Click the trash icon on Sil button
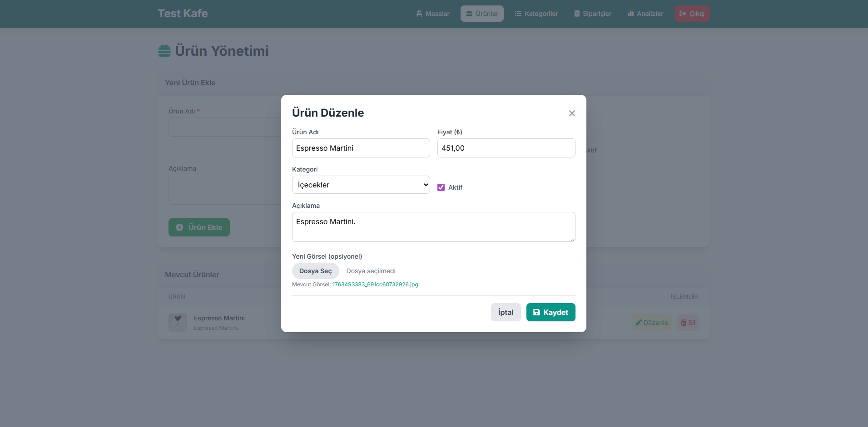This screenshot has height=427, width=868. click(683, 323)
